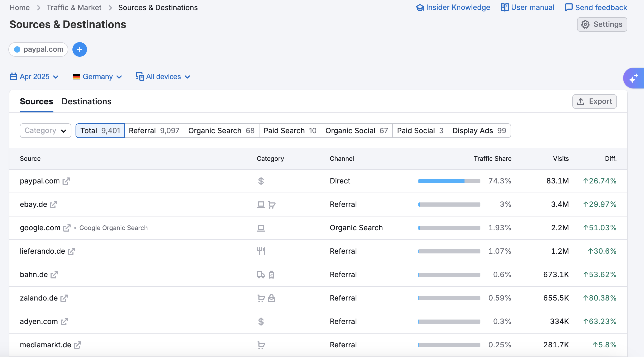Click fork and knife icon for lieferando.de

[x=261, y=251]
